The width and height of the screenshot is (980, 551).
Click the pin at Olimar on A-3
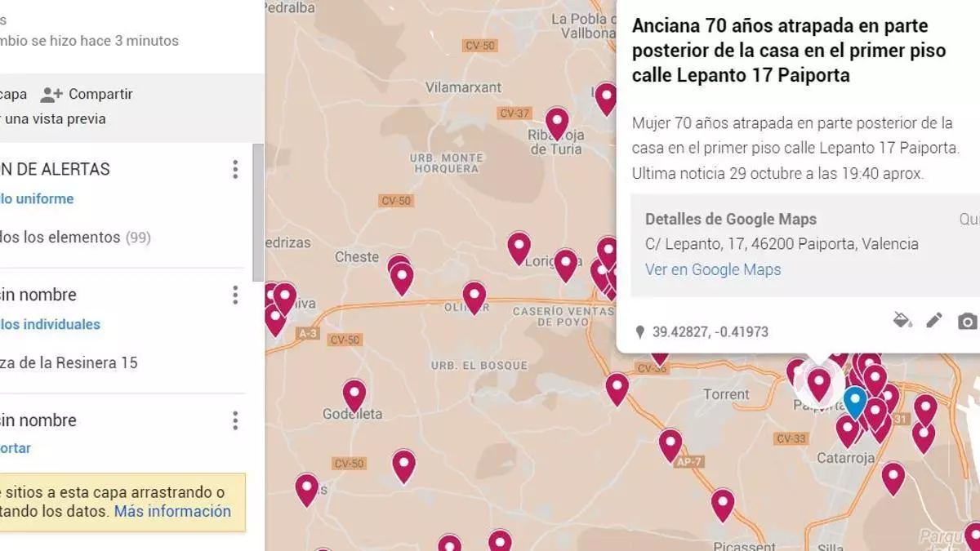coord(474,296)
